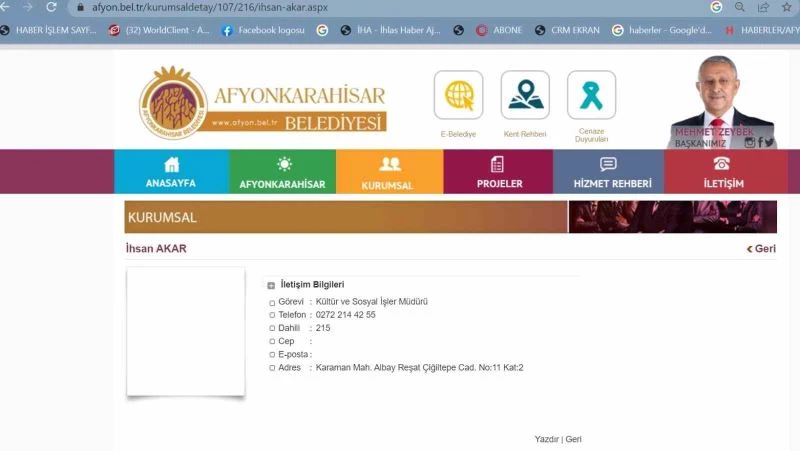Open the Facebook logosu bookmark

[262, 30]
